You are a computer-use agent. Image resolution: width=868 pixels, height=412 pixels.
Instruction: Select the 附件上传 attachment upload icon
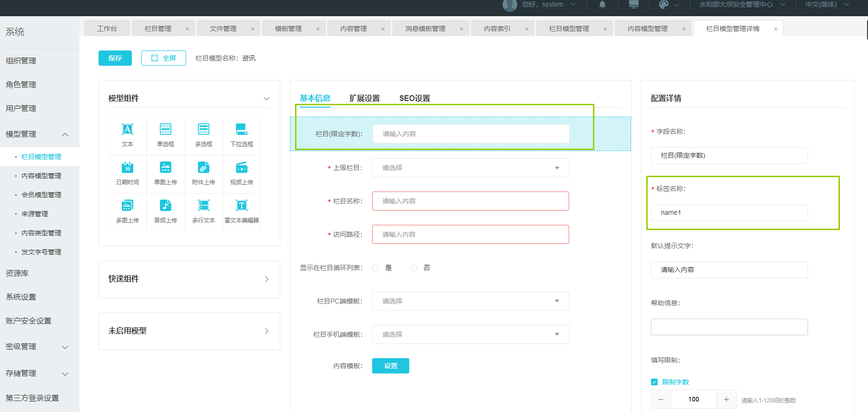tap(204, 168)
